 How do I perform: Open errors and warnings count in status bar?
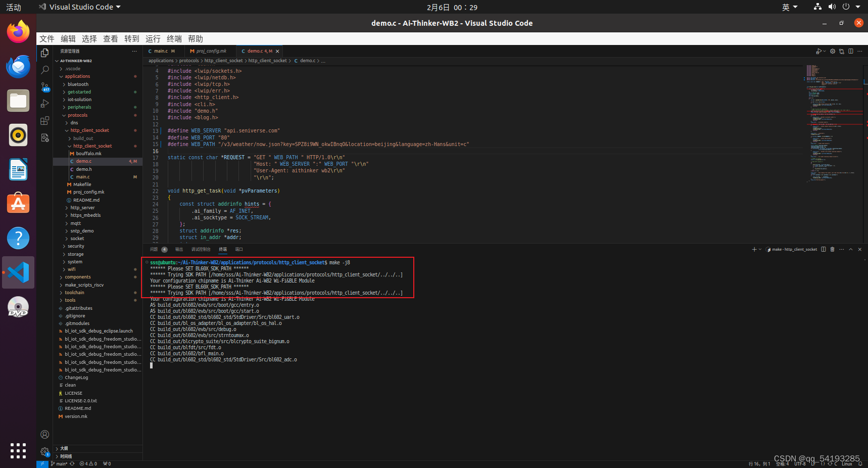(88, 464)
